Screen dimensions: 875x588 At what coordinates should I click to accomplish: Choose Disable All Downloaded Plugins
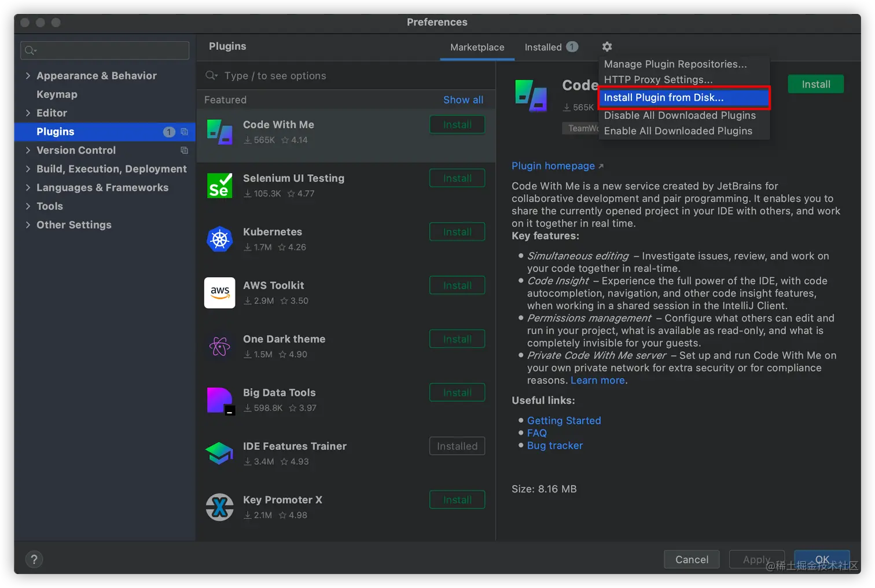click(683, 115)
